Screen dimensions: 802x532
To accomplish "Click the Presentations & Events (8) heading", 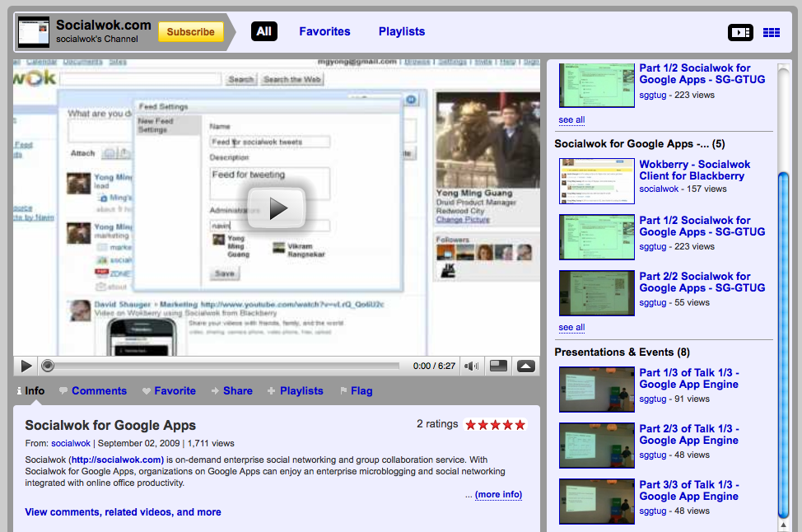I will click(622, 352).
